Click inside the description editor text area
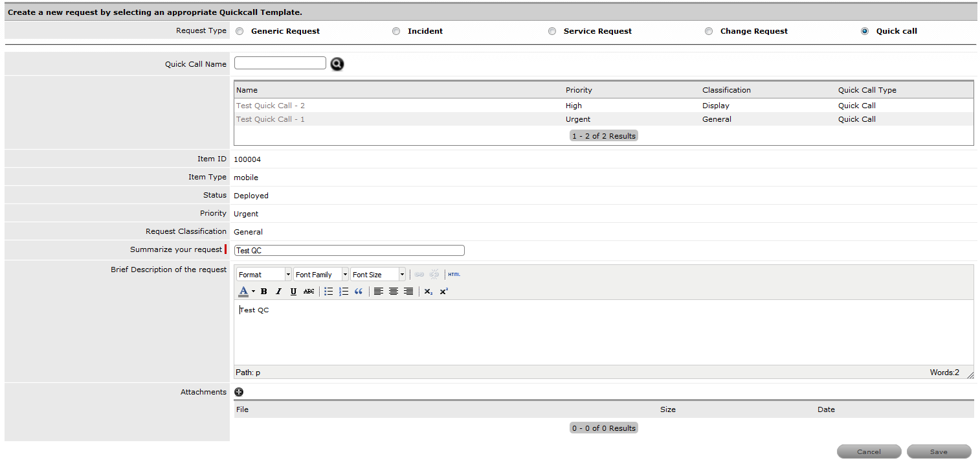 tap(603, 333)
